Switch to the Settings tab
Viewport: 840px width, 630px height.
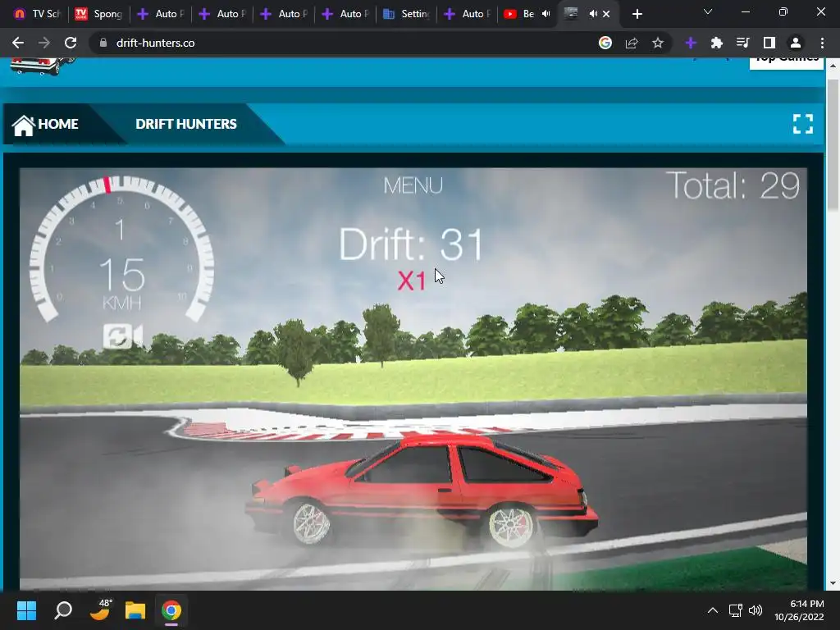coord(407,14)
